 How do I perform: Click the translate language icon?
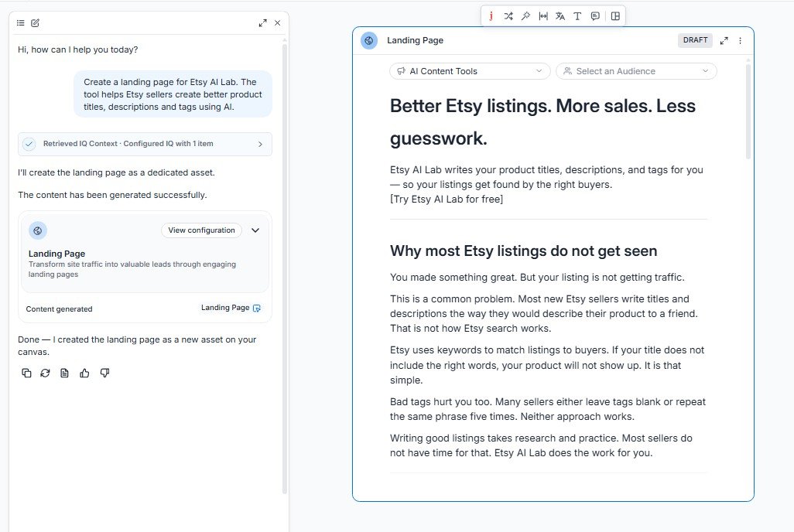pyautogui.click(x=560, y=16)
